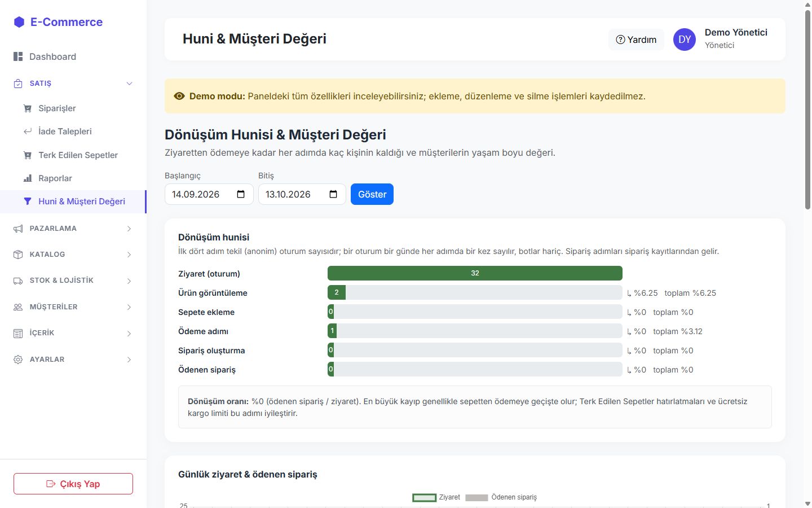Click the Huni & Müşteri Değeri funnel icon
The height and width of the screenshot is (508, 812).
pyautogui.click(x=28, y=202)
